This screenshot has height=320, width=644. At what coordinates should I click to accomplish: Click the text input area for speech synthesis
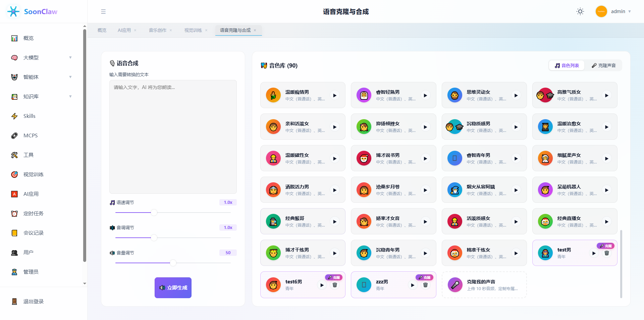click(x=173, y=137)
